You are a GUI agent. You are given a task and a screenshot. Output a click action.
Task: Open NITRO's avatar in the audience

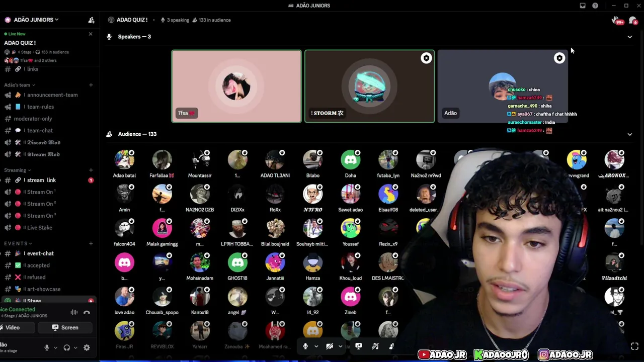pyautogui.click(x=312, y=194)
